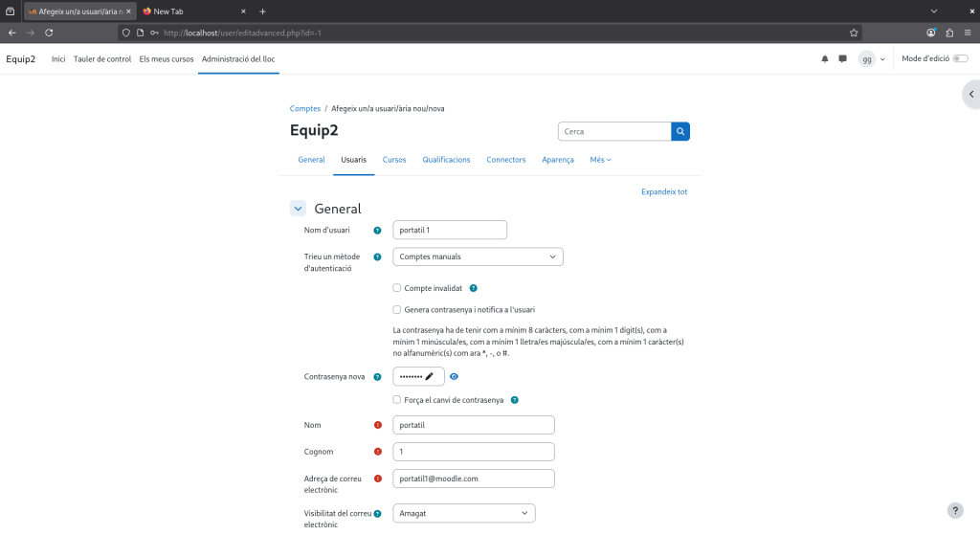Click the notifications bell icon
This screenshot has height=535, width=980.
(825, 59)
